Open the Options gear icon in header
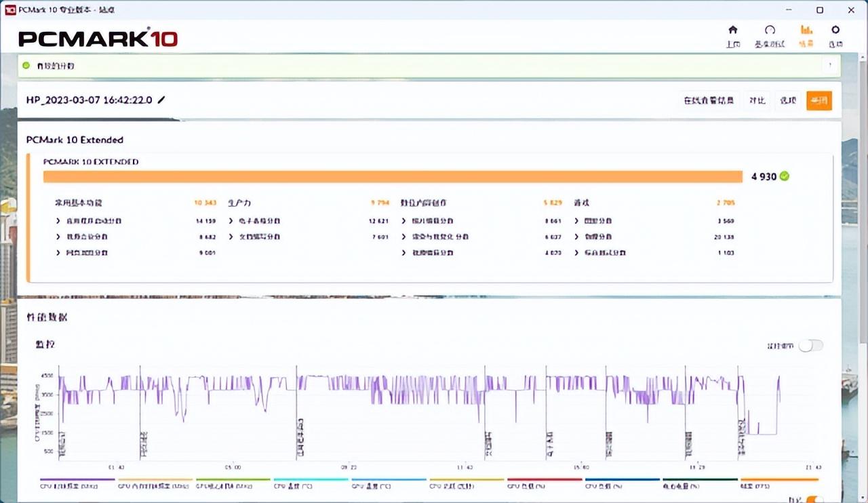The image size is (868, 503). coord(835,30)
